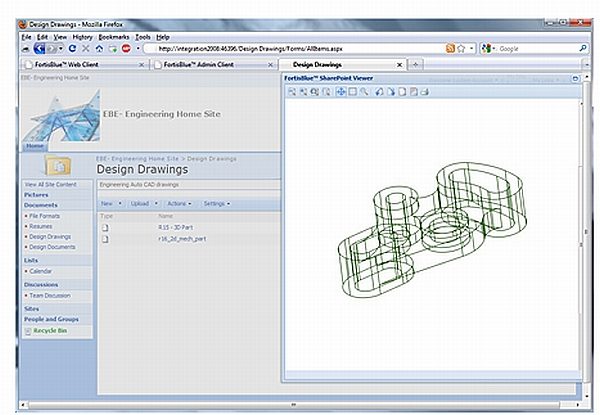Expand the Settings dropdown menu
This screenshot has width=600, height=415.
tap(217, 203)
